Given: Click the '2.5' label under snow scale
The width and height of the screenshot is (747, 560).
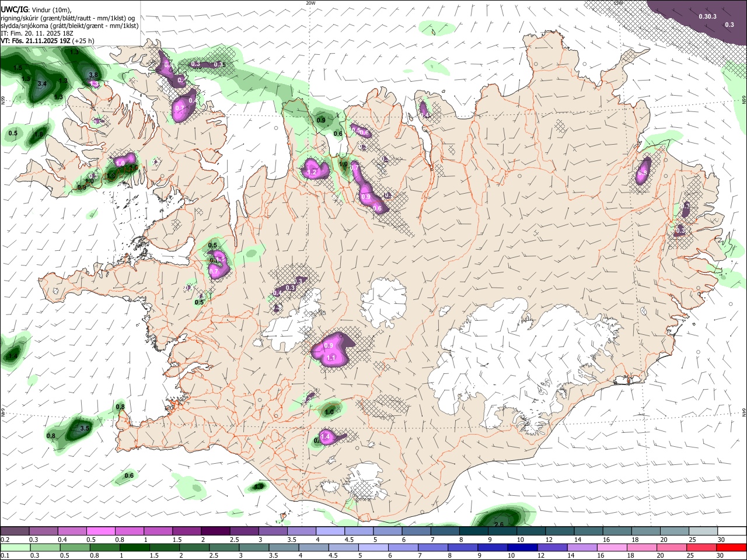Looking at the screenshot, I should click(x=234, y=540).
